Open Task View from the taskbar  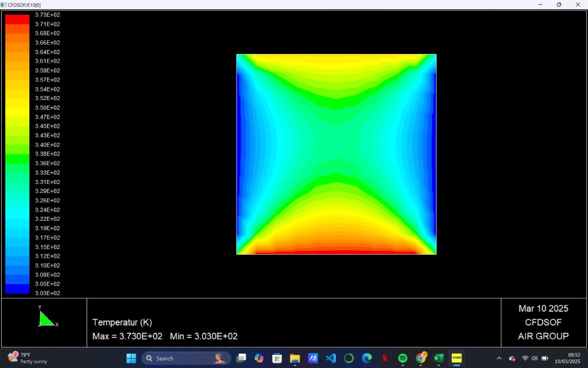pos(241,358)
